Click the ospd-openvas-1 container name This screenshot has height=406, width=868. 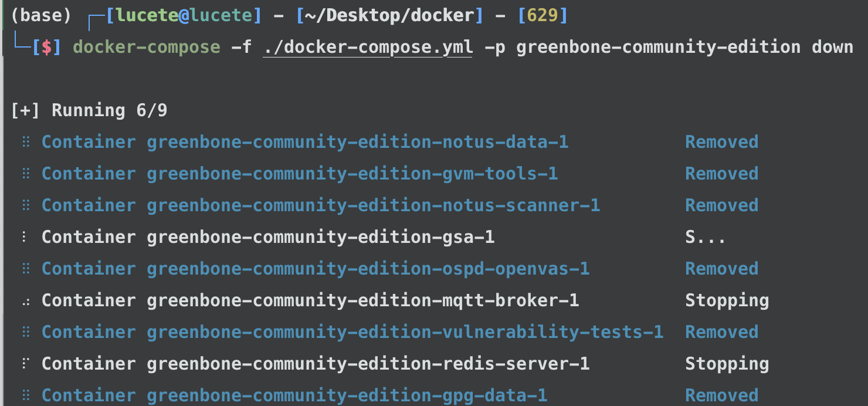pyautogui.click(x=368, y=269)
